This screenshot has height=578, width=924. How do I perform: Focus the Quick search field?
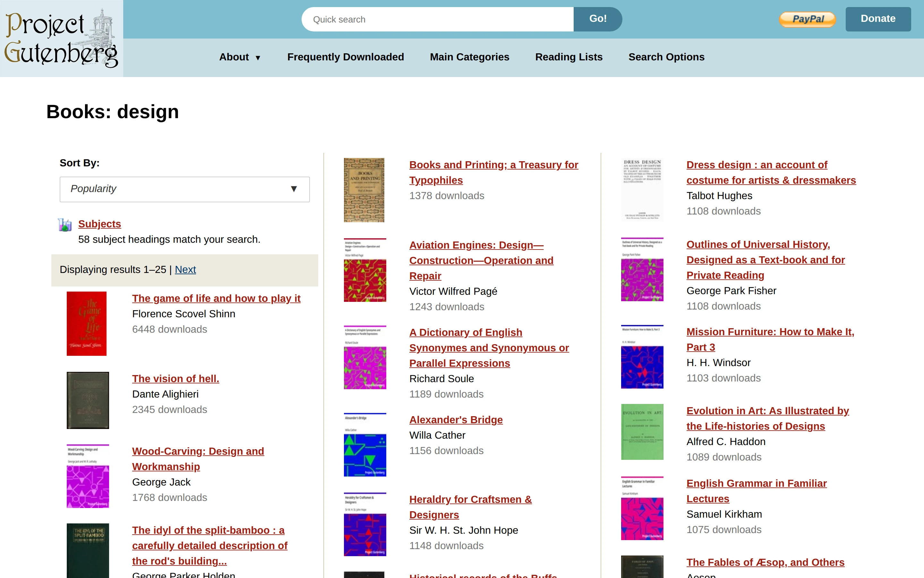438,19
